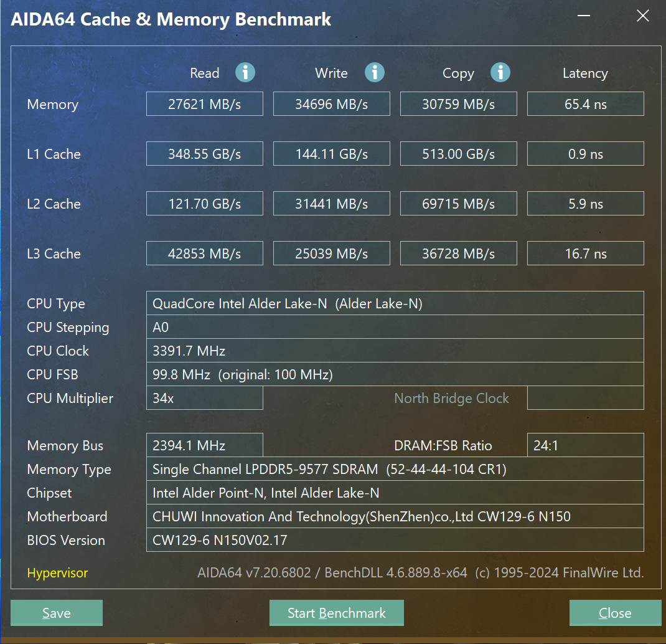Viewport: 666px width, 644px height.
Task: Click L1 Cache Write 144.11 GB/s
Action: (331, 153)
